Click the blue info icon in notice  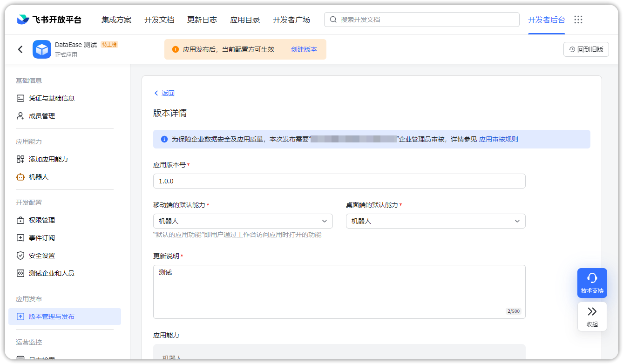tap(164, 139)
